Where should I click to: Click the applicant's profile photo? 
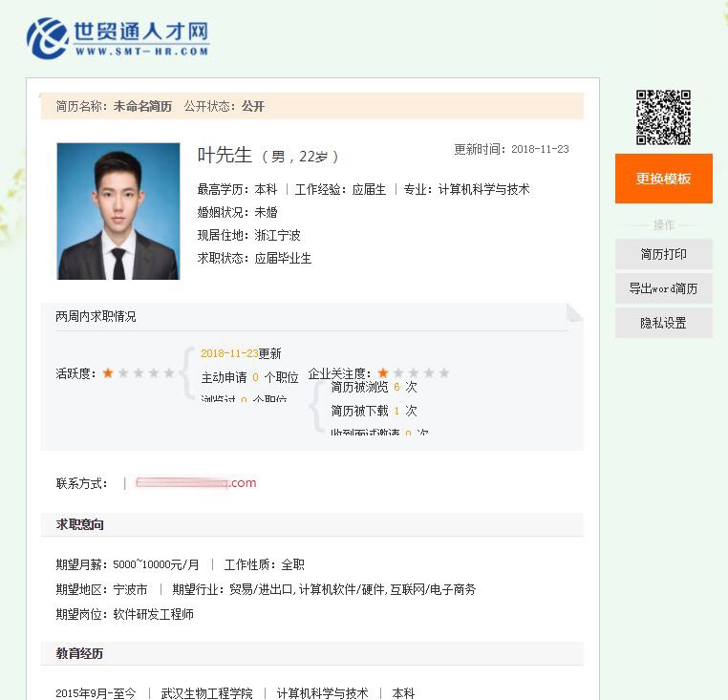(118, 211)
